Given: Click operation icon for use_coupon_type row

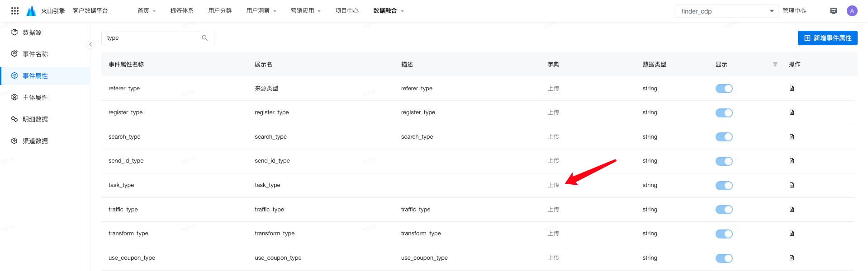Looking at the screenshot, I should coord(792,258).
